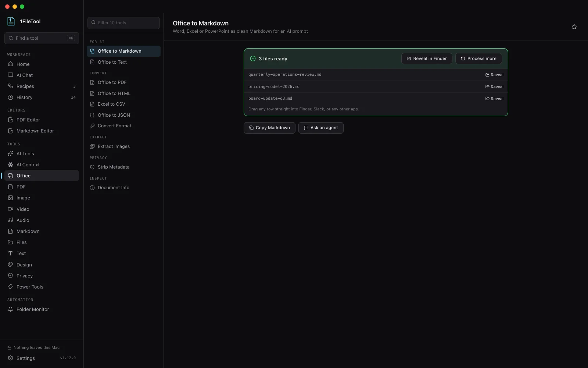Open the Convert Format tool

pos(123,126)
